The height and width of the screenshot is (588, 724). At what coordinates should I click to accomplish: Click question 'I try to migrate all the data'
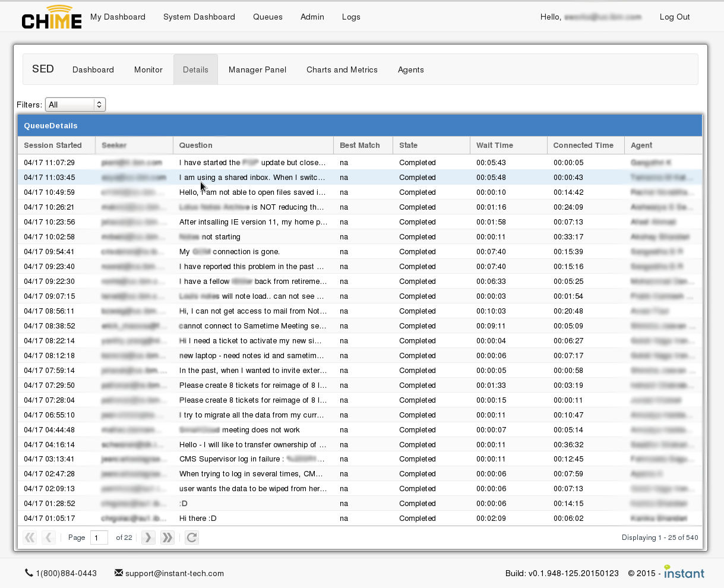[x=252, y=415]
